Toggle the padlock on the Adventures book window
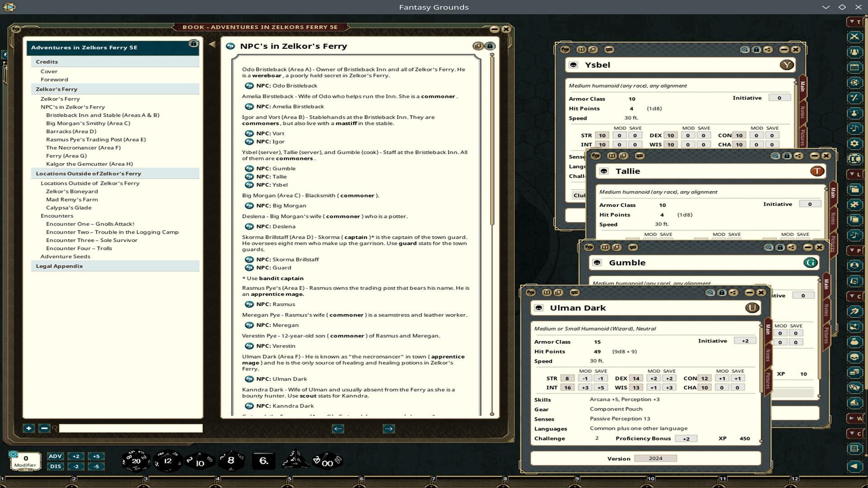868x488 pixels. (193, 43)
